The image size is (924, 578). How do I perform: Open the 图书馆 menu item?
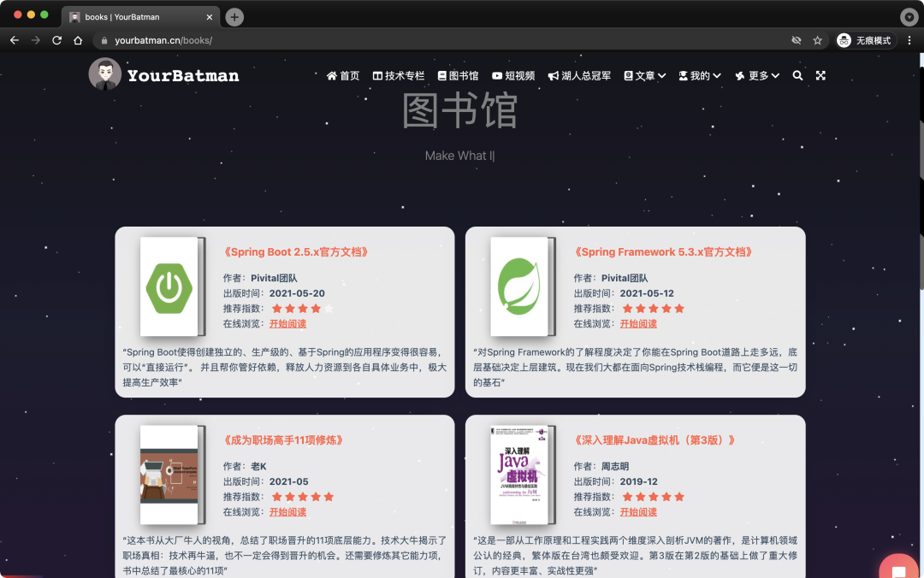click(x=458, y=75)
